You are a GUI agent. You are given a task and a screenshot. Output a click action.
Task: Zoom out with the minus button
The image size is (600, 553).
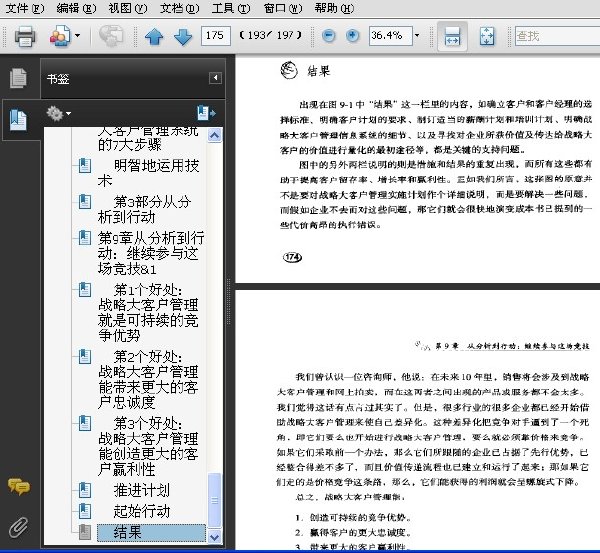329,36
